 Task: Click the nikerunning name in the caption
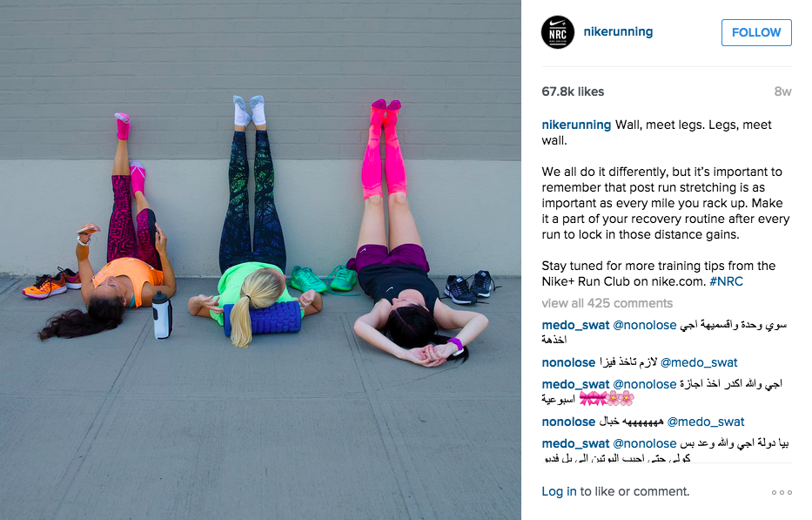(x=576, y=125)
